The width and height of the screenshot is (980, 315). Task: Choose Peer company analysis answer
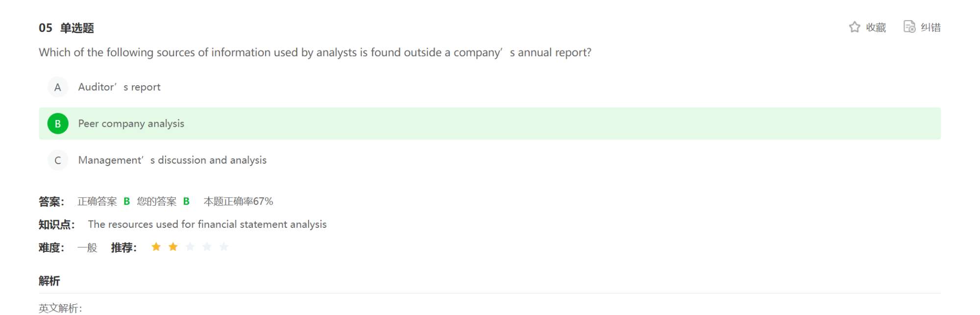coord(131,123)
